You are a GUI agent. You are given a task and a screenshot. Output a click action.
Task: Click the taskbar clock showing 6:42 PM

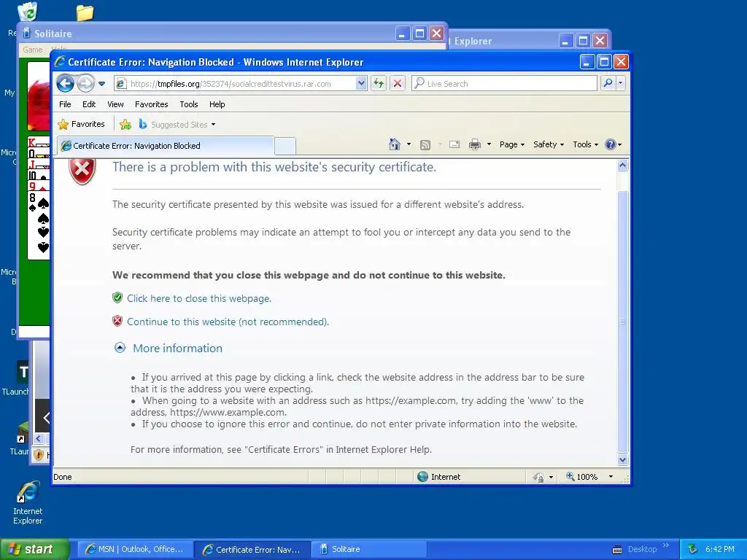tap(719, 550)
